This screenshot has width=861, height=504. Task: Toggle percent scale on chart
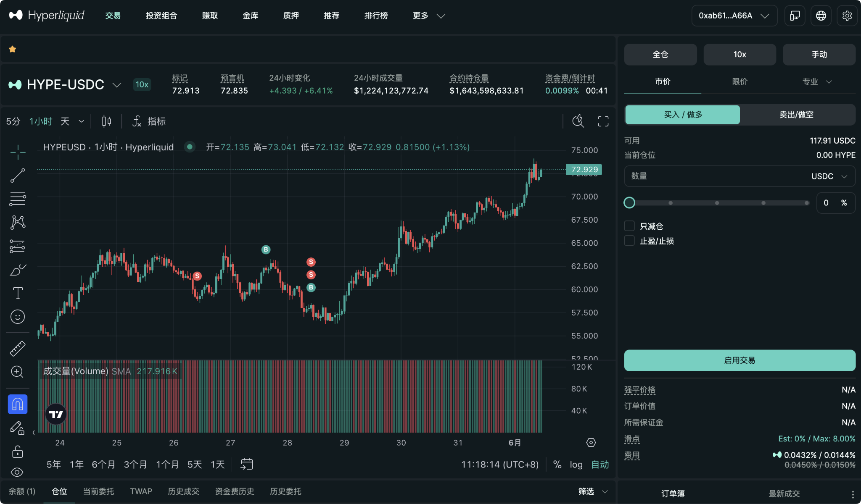click(557, 465)
